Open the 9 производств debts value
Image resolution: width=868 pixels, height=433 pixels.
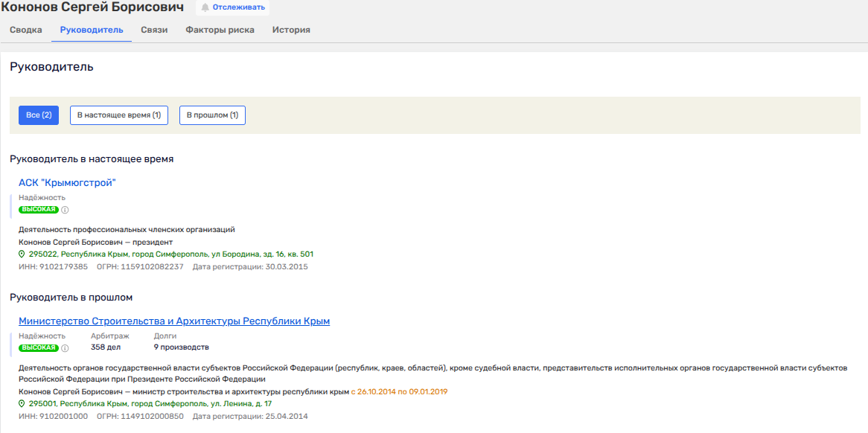tap(181, 347)
